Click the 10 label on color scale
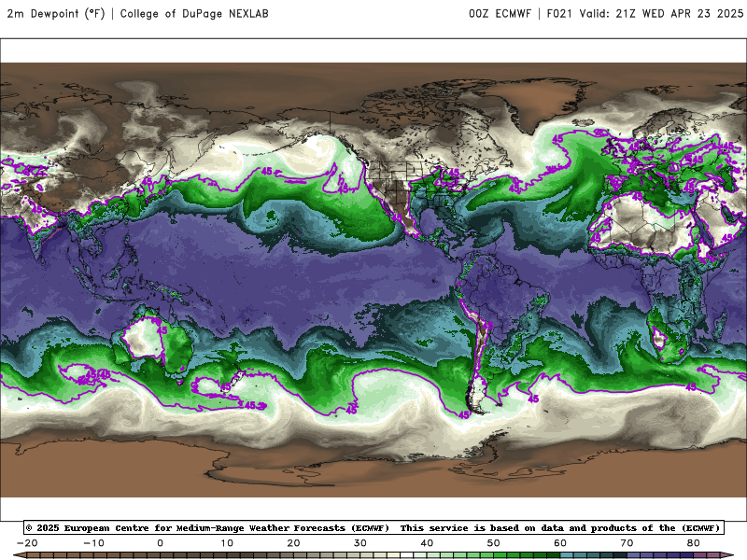The width and height of the screenshot is (747, 560). [x=227, y=543]
